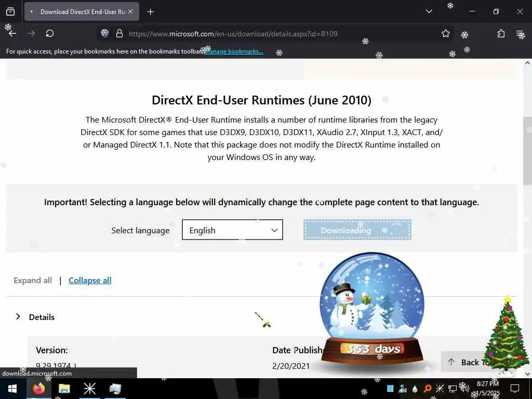
Task: Open the notification center icon
Action: pos(515,389)
